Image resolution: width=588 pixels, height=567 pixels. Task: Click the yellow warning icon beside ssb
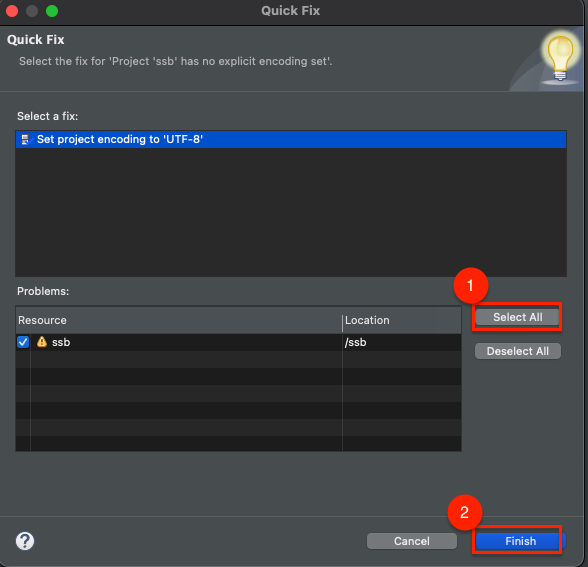pos(42,342)
